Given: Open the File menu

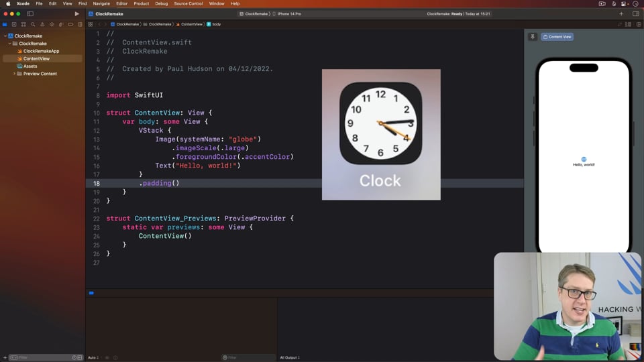Looking at the screenshot, I should click(x=39, y=3).
